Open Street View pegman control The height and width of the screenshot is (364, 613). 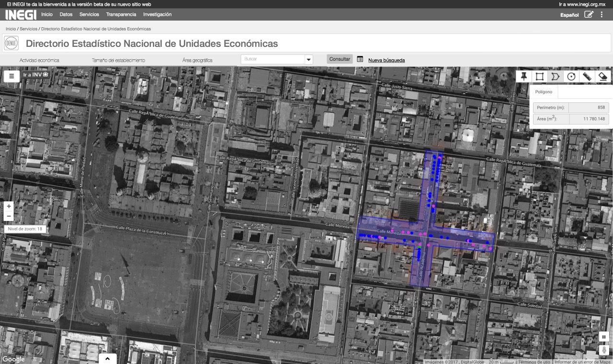pyautogui.click(x=604, y=350)
